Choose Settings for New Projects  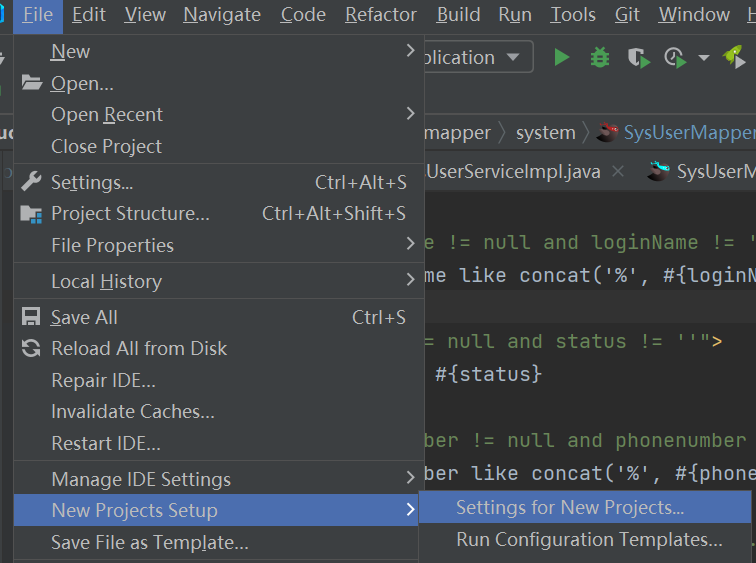click(x=570, y=507)
